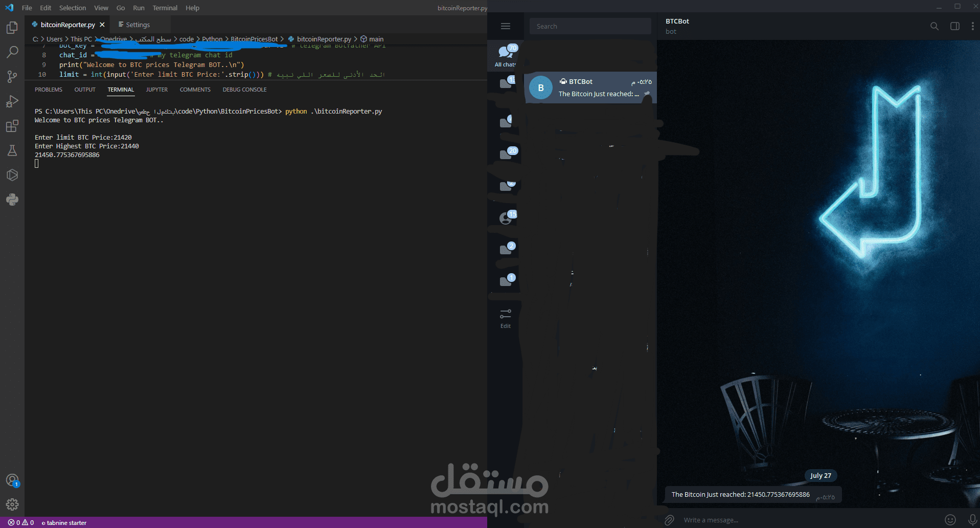
Task: Show the JUPYTER panel tab
Action: (157, 90)
